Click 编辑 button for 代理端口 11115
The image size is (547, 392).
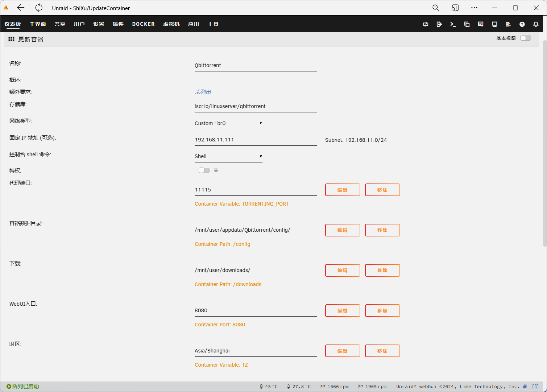[x=343, y=190]
